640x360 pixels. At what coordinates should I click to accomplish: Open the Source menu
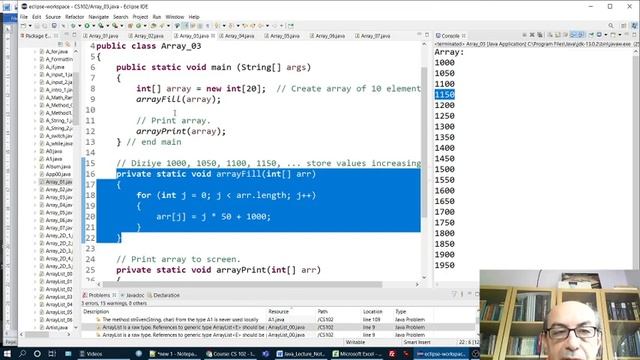coord(53,17)
